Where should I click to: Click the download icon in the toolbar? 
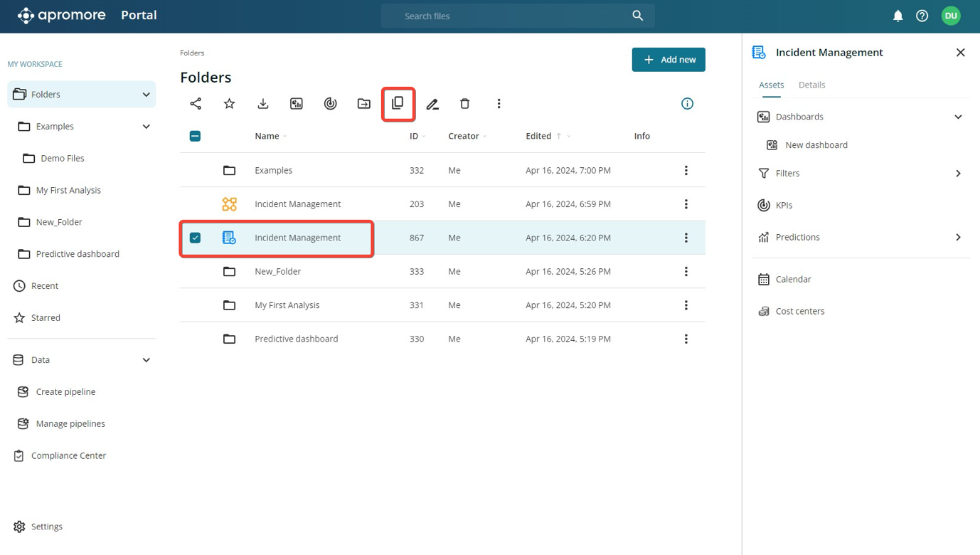click(x=263, y=104)
